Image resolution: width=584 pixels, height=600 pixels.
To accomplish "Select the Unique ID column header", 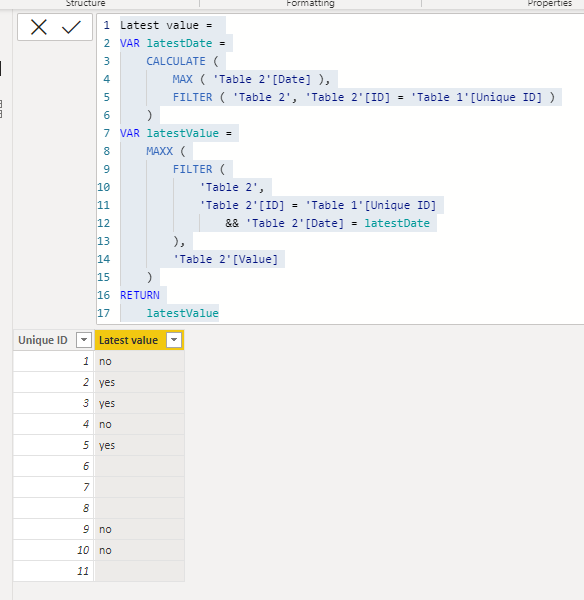I will [54, 340].
